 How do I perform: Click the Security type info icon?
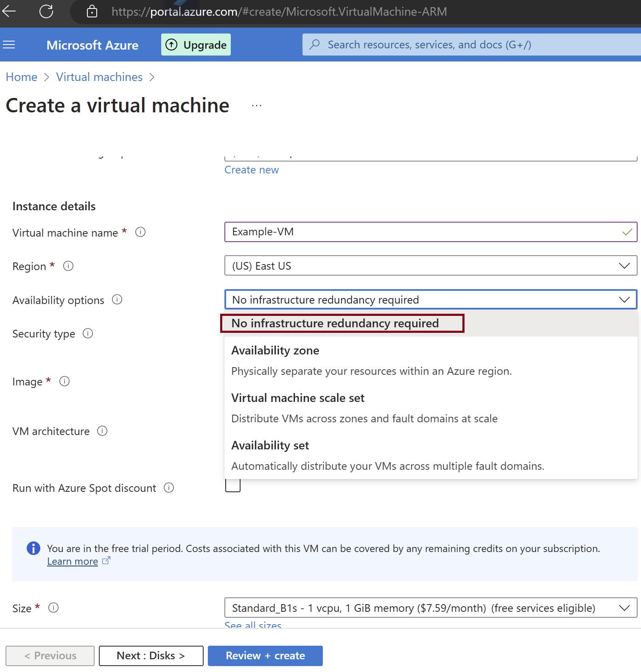[x=88, y=334]
